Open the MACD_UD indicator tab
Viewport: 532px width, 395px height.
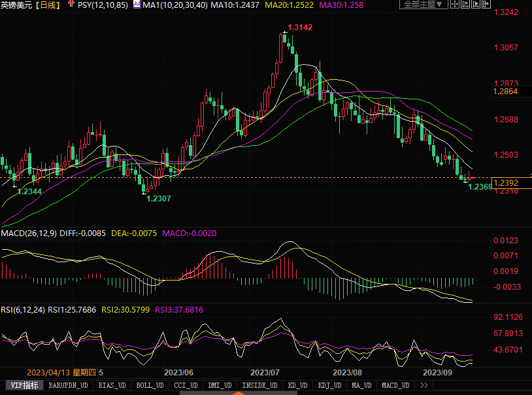coord(396,386)
